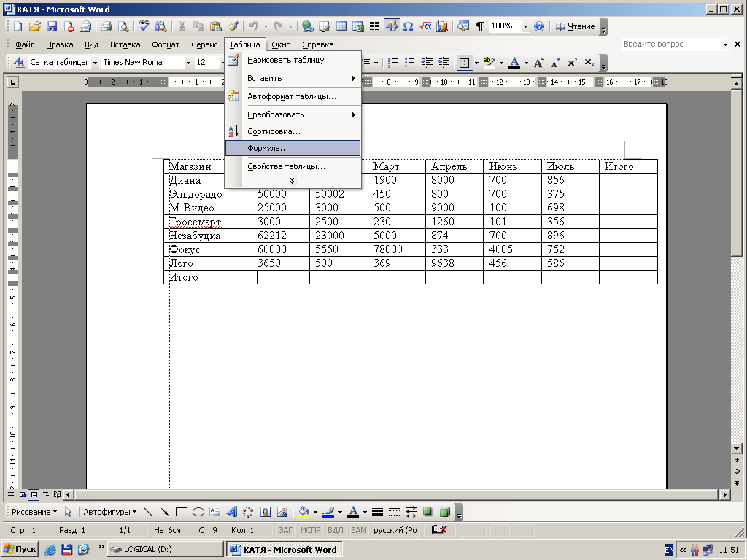Open the highlight color dropdown arrow

coord(501,63)
